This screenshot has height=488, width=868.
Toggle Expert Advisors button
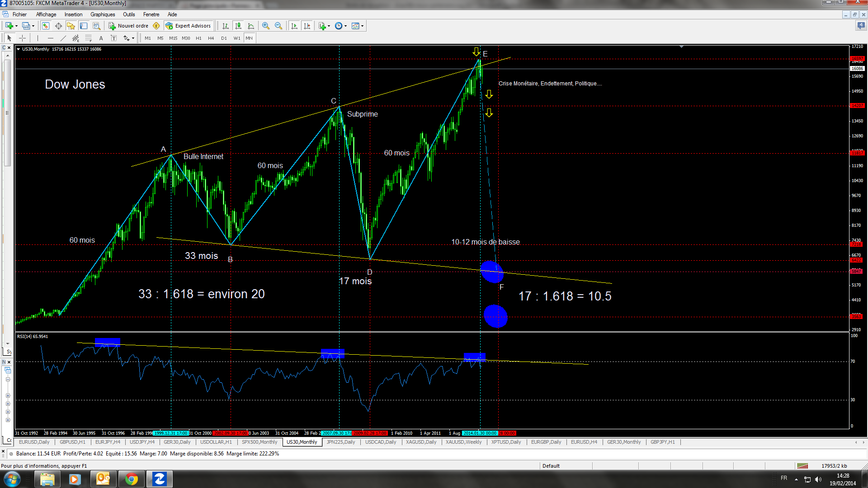(189, 26)
